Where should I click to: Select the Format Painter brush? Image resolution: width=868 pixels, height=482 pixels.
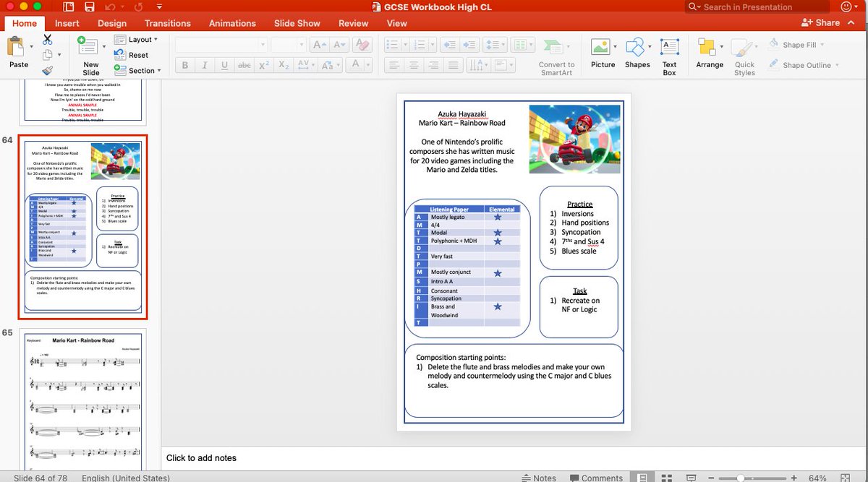click(x=48, y=71)
